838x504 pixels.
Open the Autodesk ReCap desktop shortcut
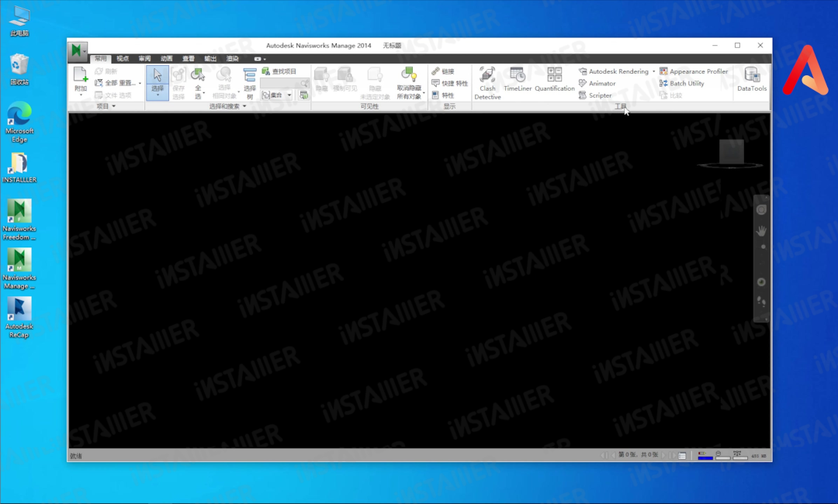[x=19, y=318]
